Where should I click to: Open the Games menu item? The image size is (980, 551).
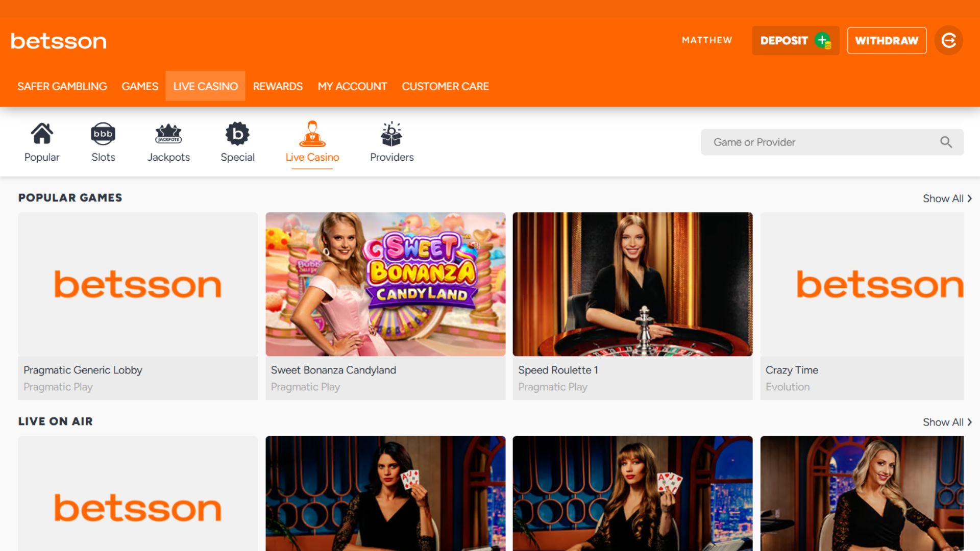[140, 86]
